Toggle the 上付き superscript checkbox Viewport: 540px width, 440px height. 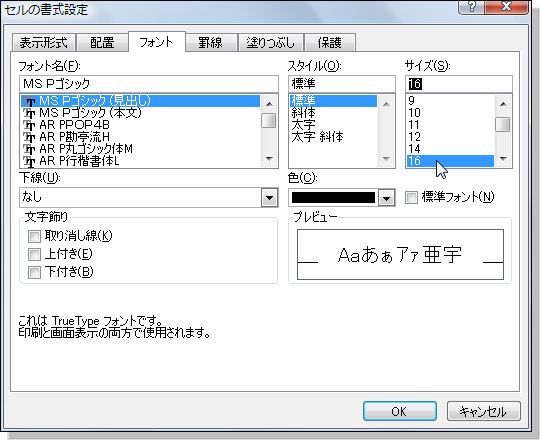34,254
